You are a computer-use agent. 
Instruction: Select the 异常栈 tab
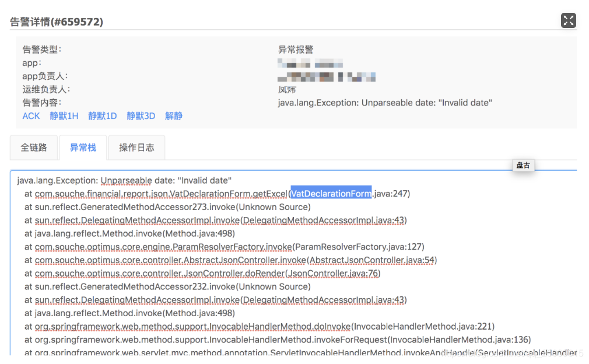pyautogui.click(x=83, y=148)
